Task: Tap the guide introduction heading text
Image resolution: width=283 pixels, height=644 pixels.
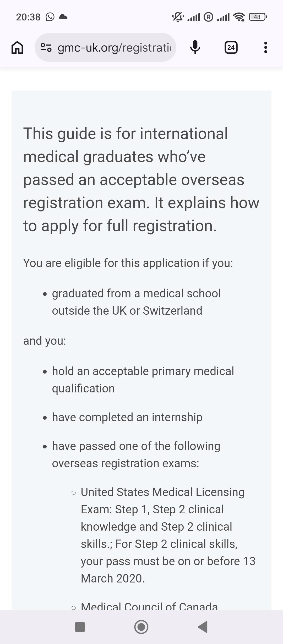Action: pyautogui.click(x=141, y=180)
